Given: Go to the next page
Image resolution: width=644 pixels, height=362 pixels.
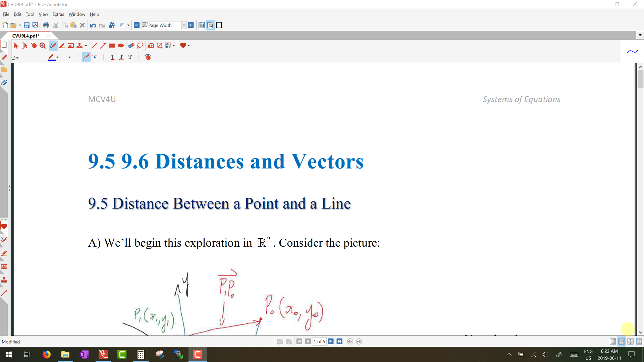Looking at the screenshot, I should pyautogui.click(x=331, y=342).
